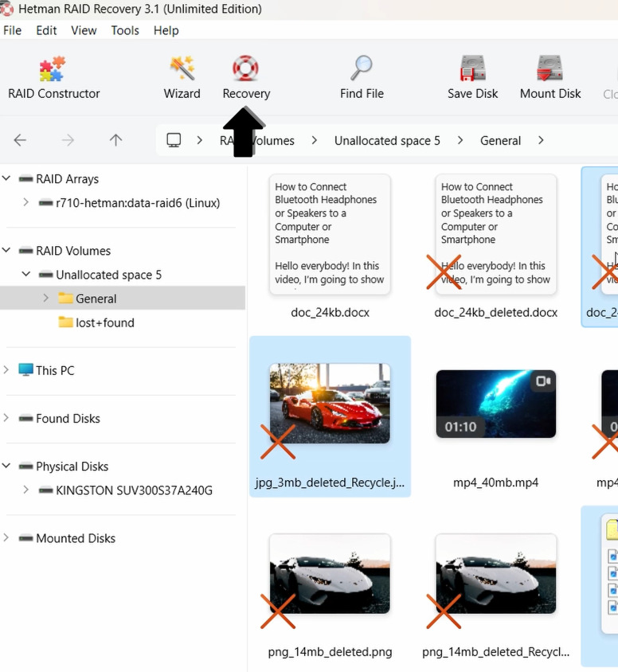Open the Find File magnifier

[362, 68]
